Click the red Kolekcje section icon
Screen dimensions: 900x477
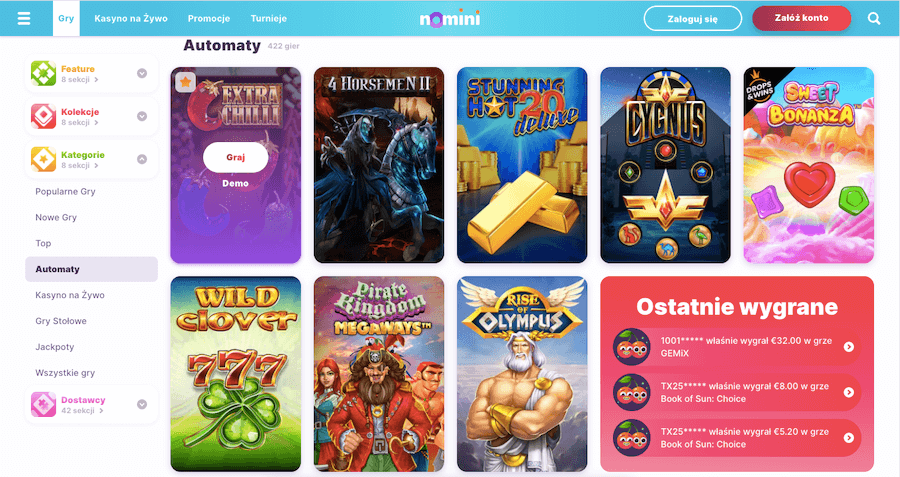[x=44, y=117]
